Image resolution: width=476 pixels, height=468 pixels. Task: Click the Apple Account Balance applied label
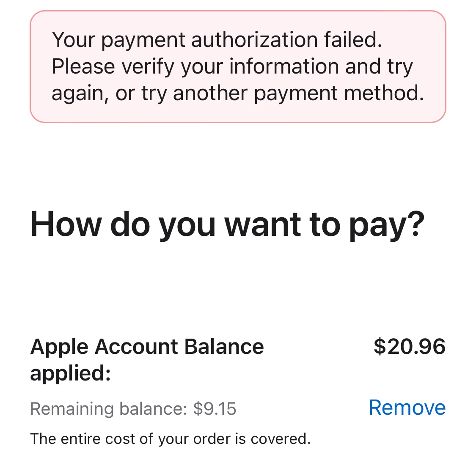(x=147, y=359)
